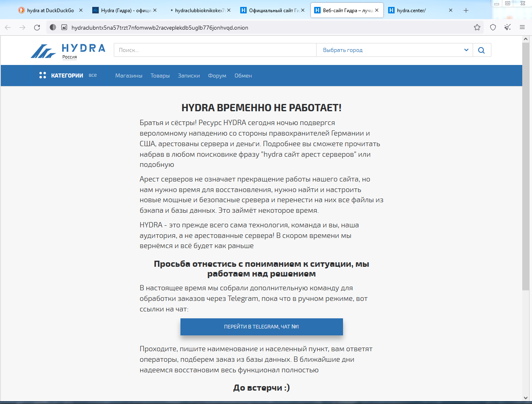Click into the 'Поиск...' search field
The height and width of the screenshot is (404, 532).
215,50
